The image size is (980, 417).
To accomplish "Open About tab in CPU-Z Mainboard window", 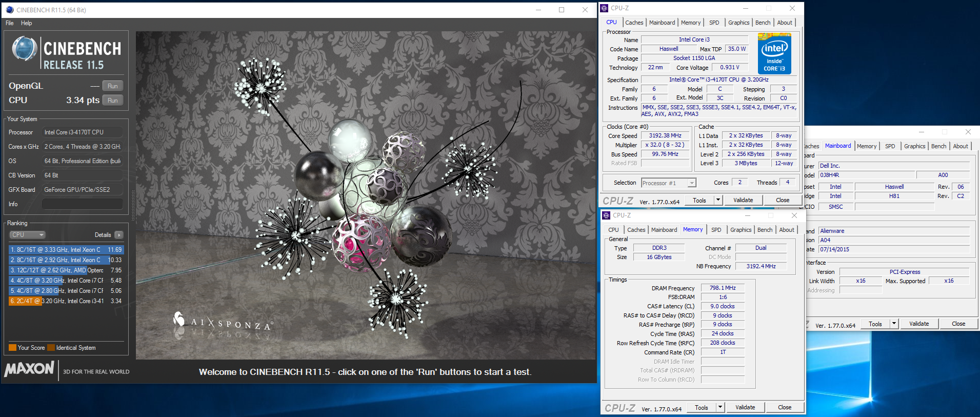I will (x=960, y=146).
